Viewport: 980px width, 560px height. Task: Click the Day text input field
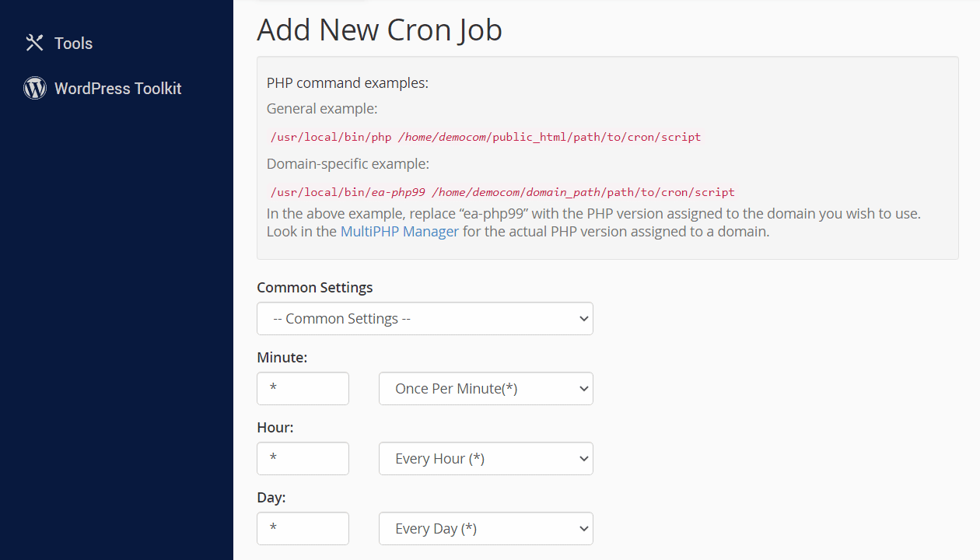coord(303,529)
